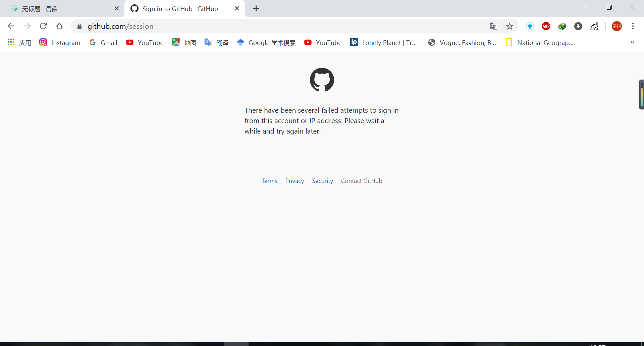Open the Terms footer link
Viewport: 644px width, 346px height.
pos(269,181)
